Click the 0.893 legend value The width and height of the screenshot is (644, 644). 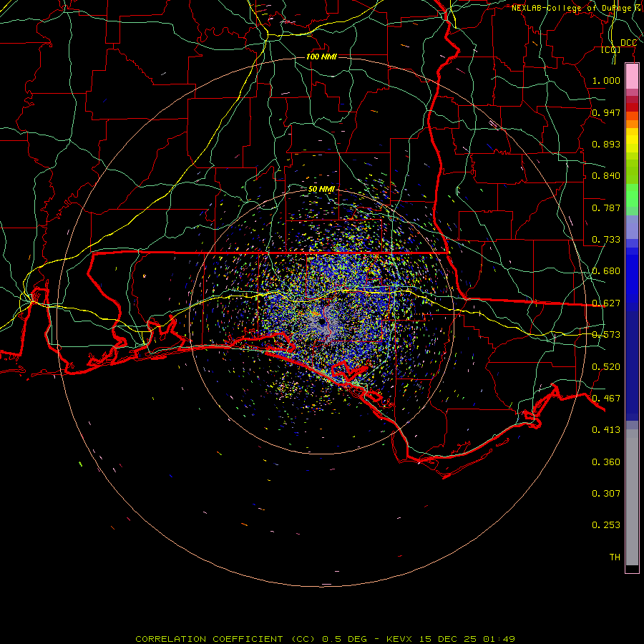click(x=606, y=144)
